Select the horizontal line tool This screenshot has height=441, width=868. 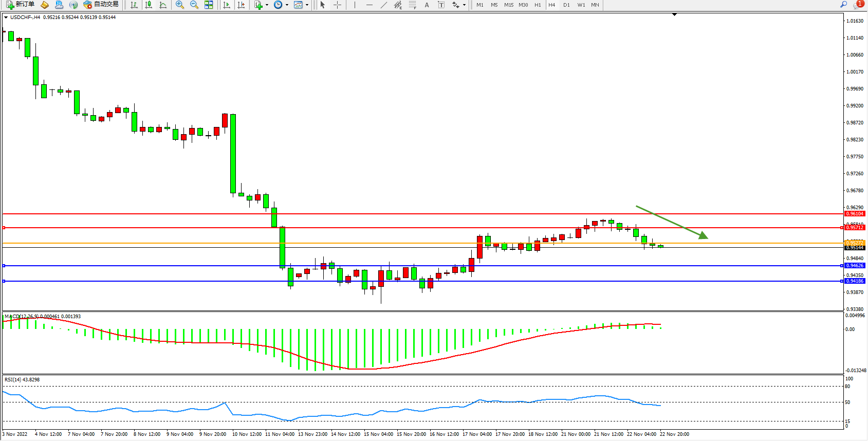coord(369,5)
